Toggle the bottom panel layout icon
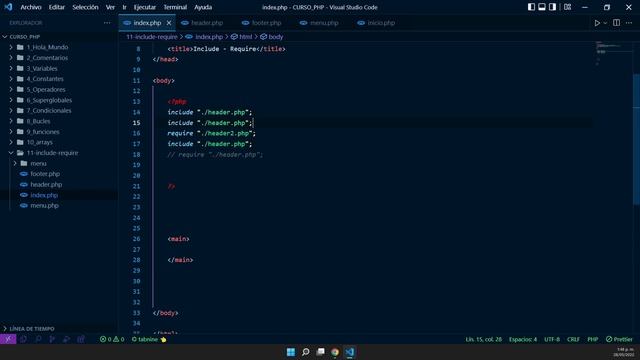The image size is (640, 360). coord(542,7)
